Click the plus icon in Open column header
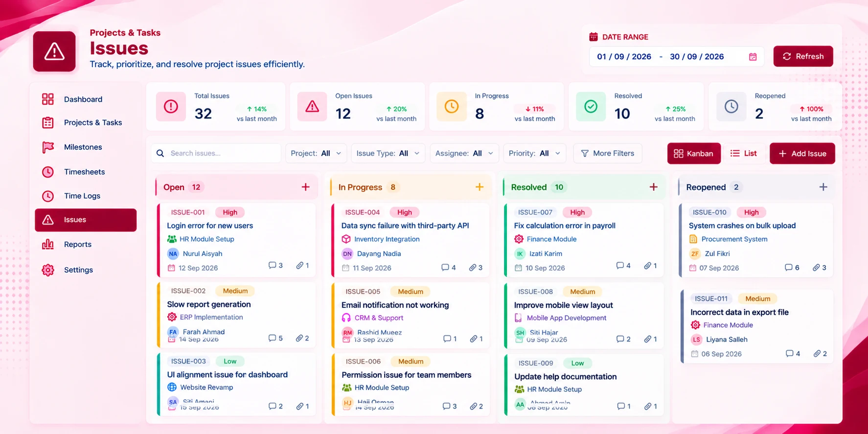The height and width of the screenshot is (434, 868). coord(305,187)
